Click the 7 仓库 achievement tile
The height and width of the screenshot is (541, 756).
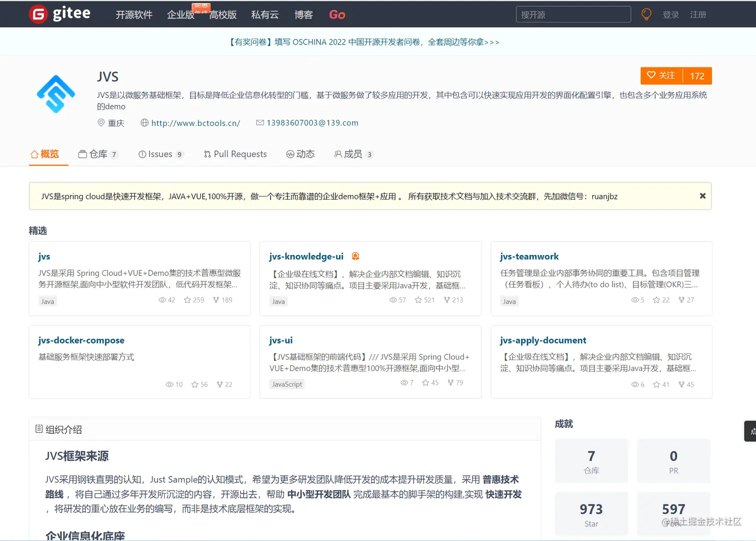click(x=591, y=461)
